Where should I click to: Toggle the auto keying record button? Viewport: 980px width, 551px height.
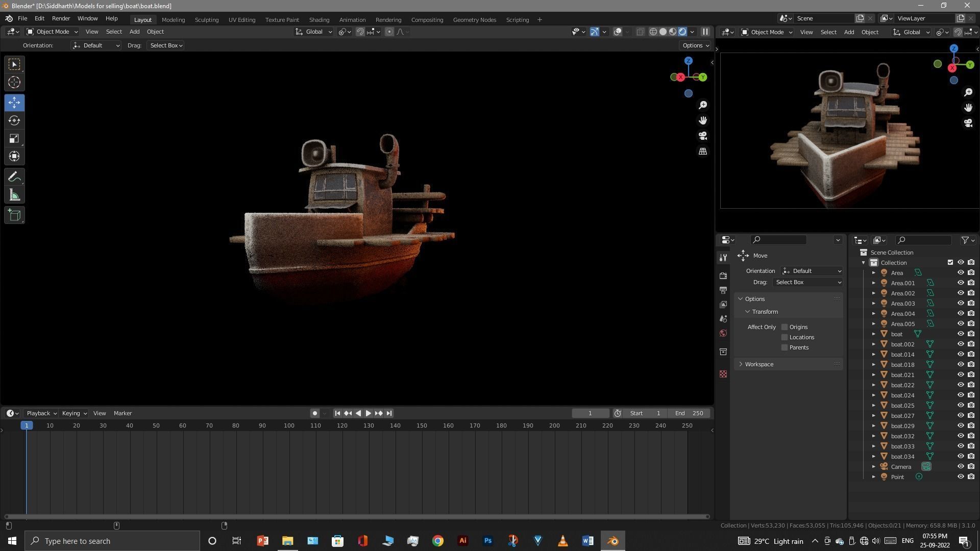[315, 413]
